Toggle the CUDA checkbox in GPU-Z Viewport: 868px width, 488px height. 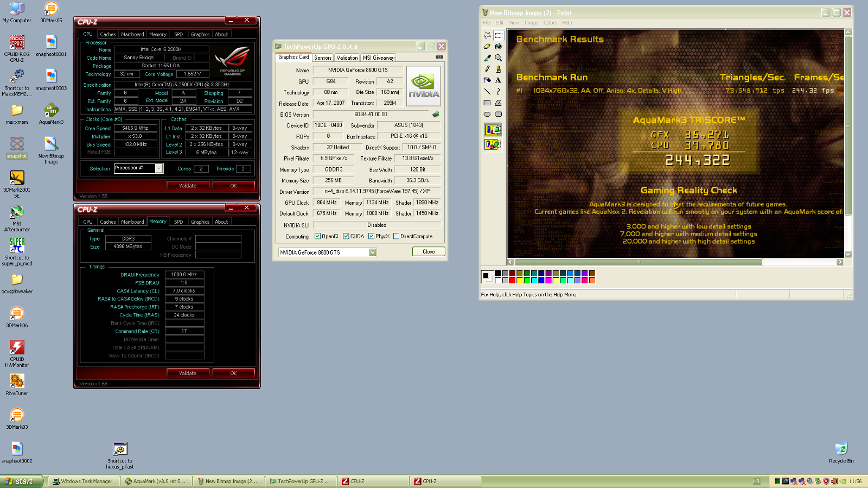coord(346,236)
